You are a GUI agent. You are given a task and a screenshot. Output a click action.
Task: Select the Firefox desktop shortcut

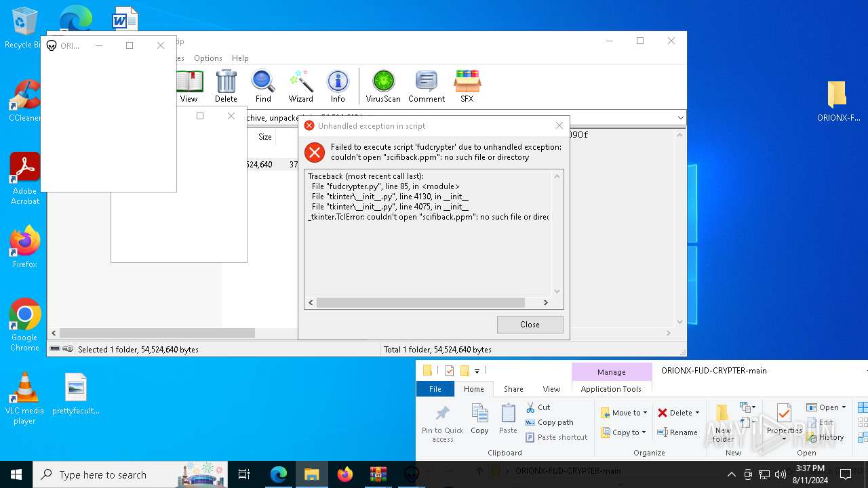click(24, 247)
